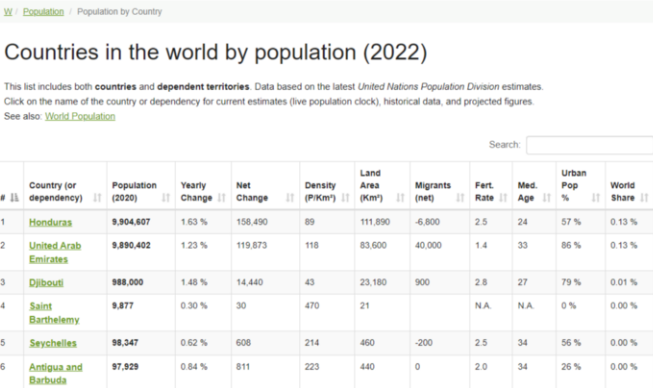This screenshot has height=388, width=653.
Task: Click Land Area (Km²) sort arrows
Action: pos(400,197)
